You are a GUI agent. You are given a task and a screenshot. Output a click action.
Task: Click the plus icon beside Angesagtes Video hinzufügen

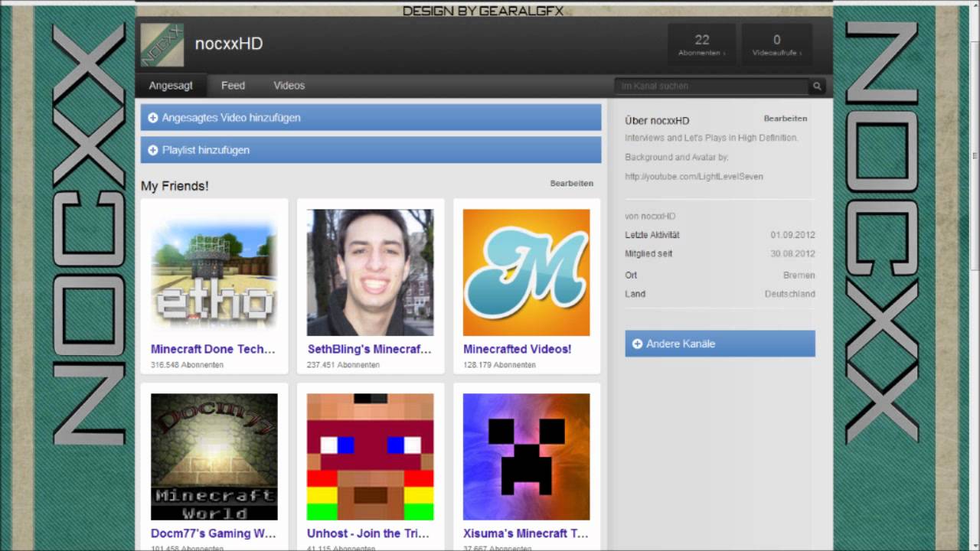pos(152,118)
